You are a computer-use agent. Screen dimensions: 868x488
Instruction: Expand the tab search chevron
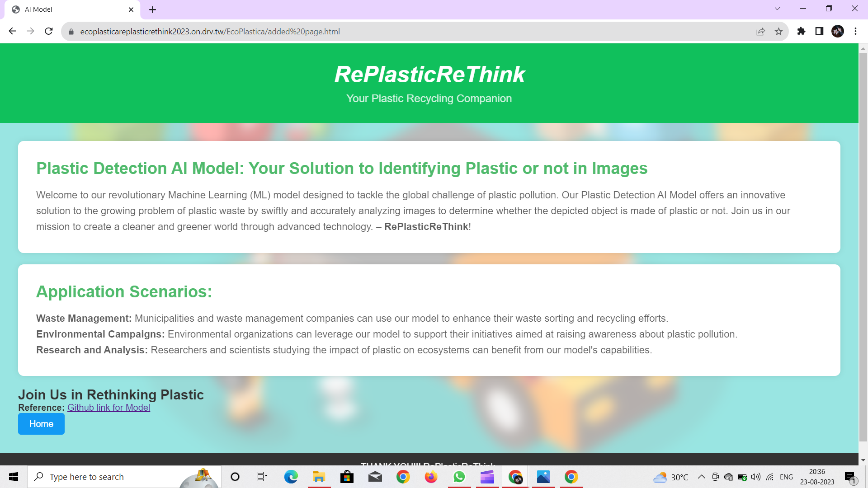pos(777,9)
